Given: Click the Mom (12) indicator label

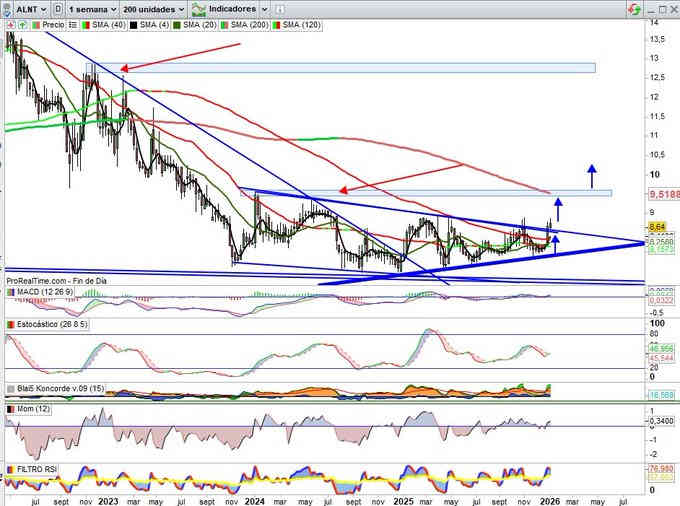Looking at the screenshot, I should 29,410.
